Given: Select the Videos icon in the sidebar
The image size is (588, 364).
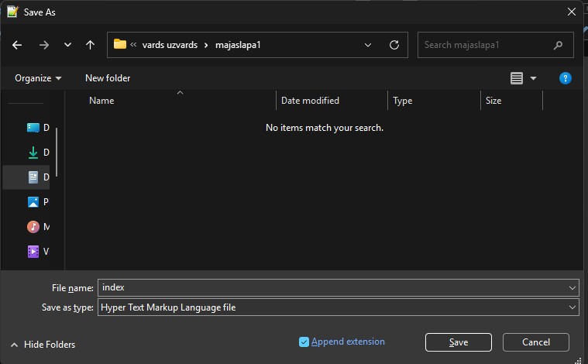Looking at the screenshot, I should (x=33, y=252).
